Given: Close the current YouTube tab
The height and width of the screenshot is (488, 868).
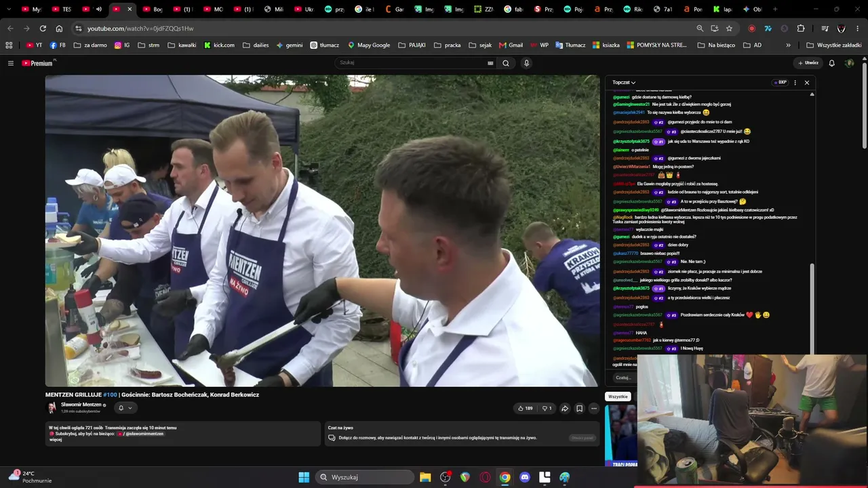Looking at the screenshot, I should pos(130,9).
